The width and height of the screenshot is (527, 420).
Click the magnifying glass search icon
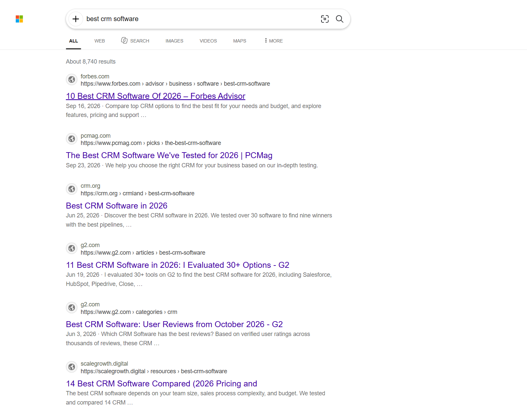click(340, 19)
